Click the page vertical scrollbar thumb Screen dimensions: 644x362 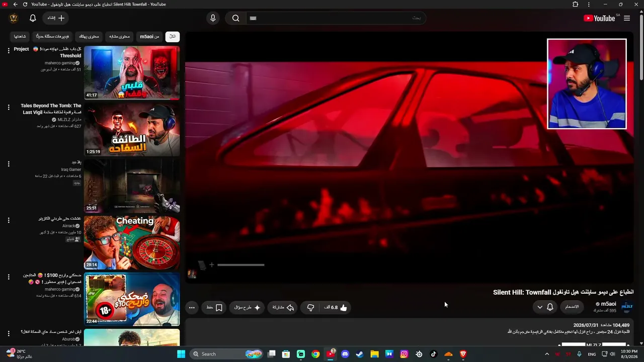click(641, 48)
